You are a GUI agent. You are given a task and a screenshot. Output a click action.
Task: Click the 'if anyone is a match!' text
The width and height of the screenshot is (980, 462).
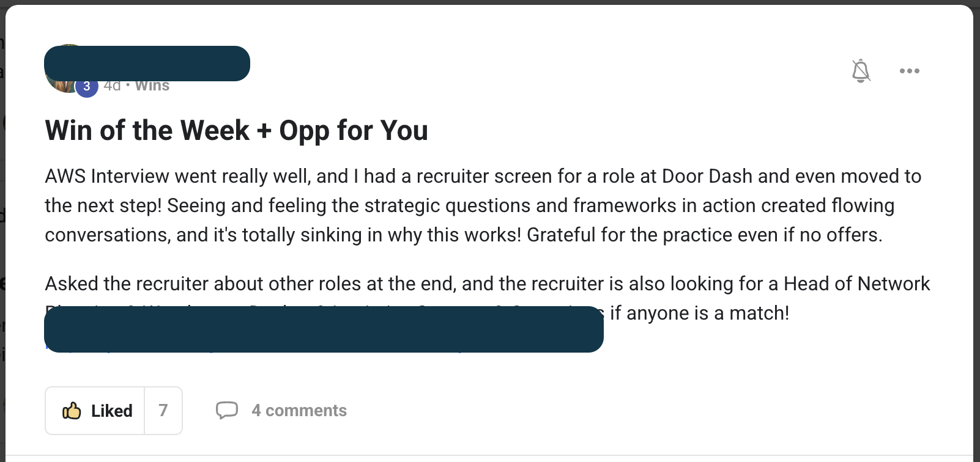pos(699,313)
